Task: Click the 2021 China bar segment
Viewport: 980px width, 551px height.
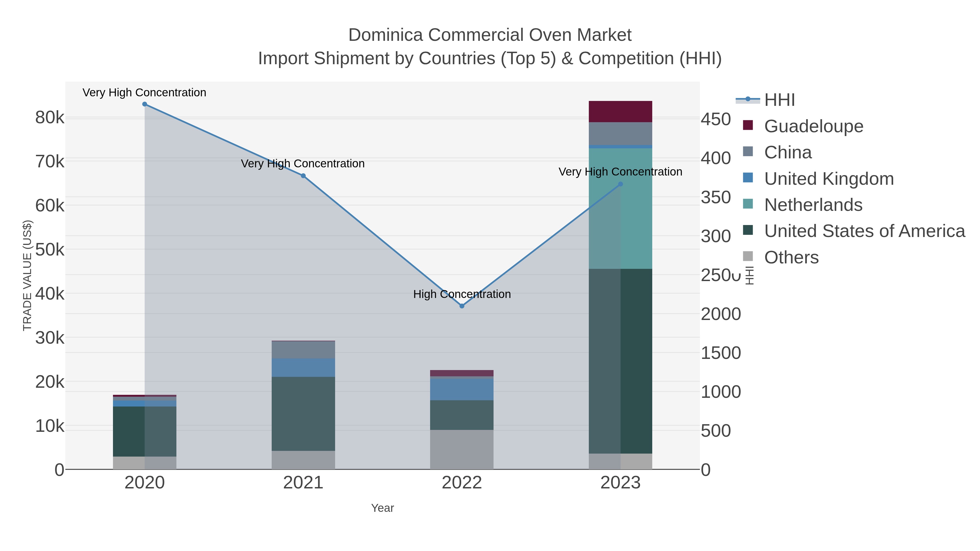Action: [x=303, y=350]
